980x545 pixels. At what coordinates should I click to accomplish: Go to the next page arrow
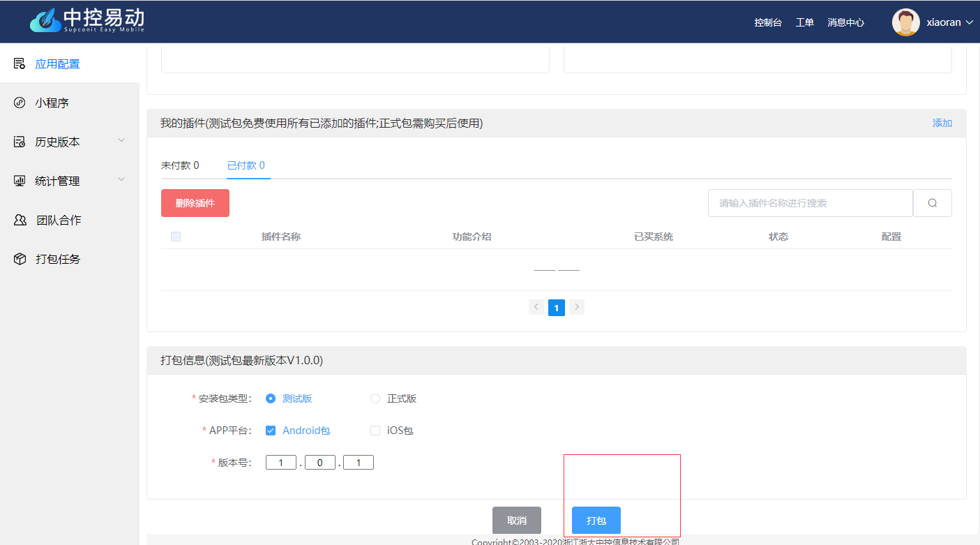point(576,307)
